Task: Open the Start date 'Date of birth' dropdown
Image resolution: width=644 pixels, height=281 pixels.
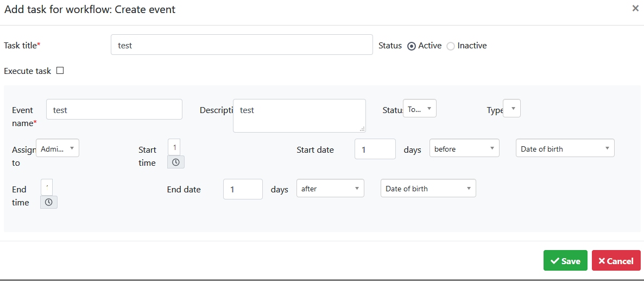Action: click(565, 148)
